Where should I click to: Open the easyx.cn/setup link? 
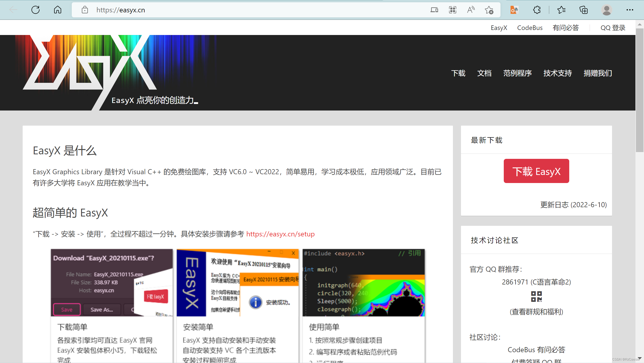(x=280, y=234)
